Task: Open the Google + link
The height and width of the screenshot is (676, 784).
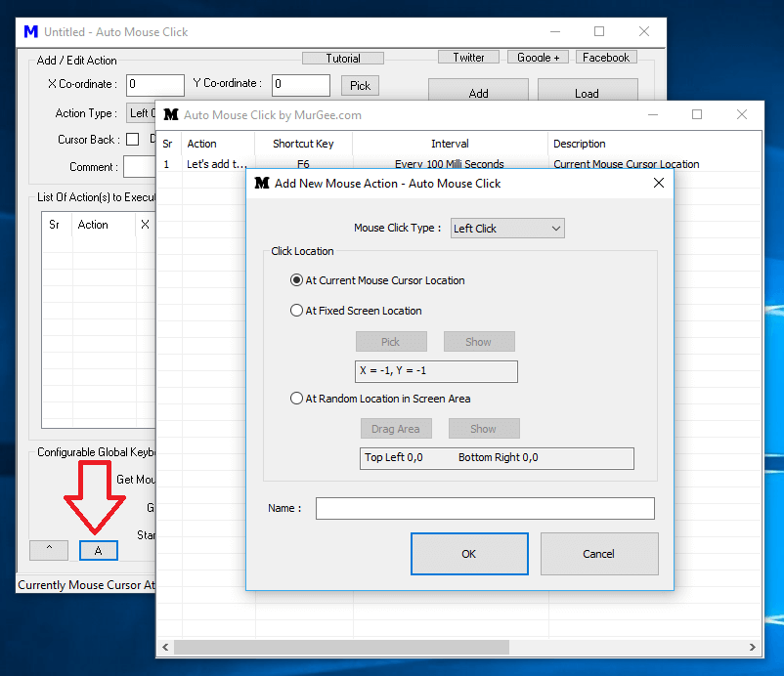Action: 538,57
